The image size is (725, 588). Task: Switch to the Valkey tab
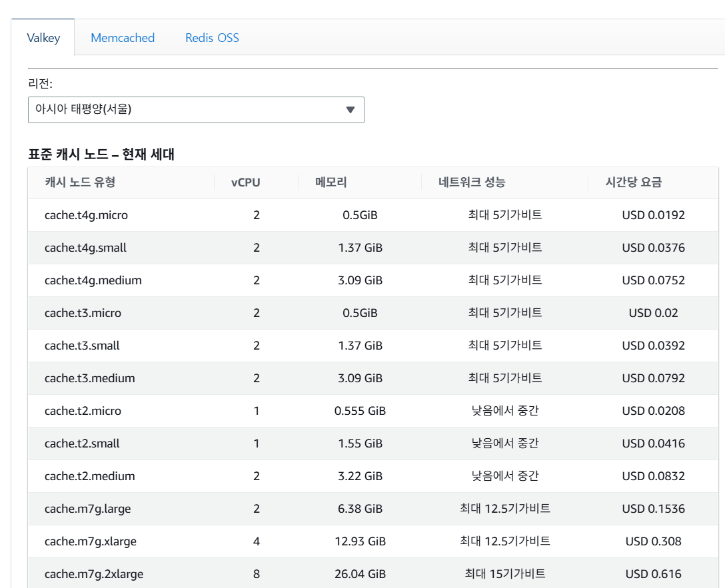[43, 38]
